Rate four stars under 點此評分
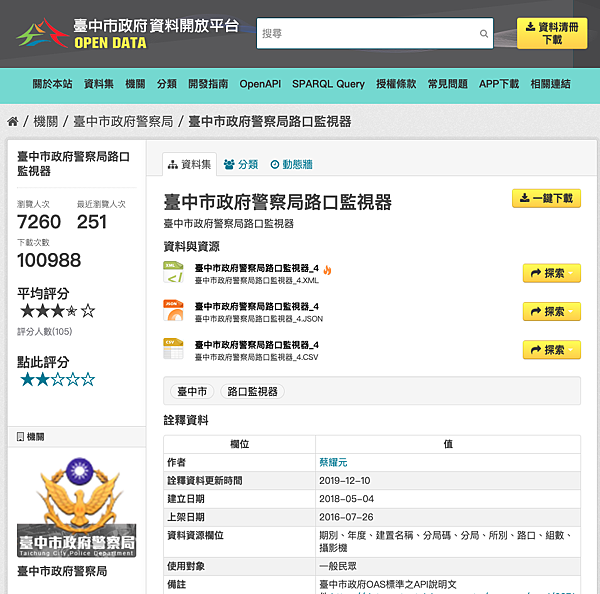 point(73,379)
